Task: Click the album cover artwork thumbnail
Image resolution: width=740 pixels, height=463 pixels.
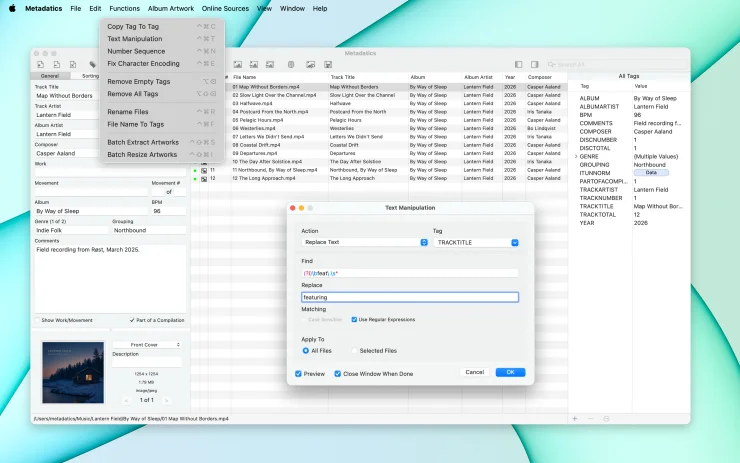Action: click(73, 372)
